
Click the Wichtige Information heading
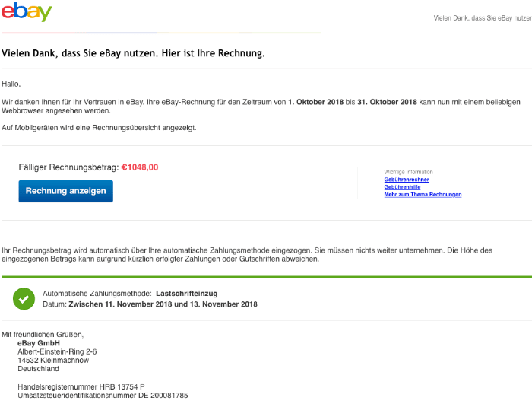pos(408,172)
